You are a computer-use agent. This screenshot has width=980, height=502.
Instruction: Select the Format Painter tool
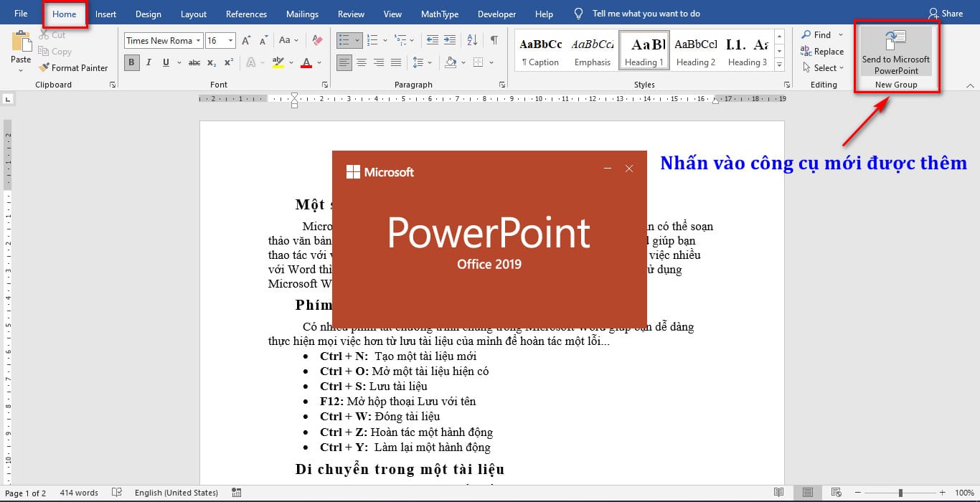pos(75,67)
